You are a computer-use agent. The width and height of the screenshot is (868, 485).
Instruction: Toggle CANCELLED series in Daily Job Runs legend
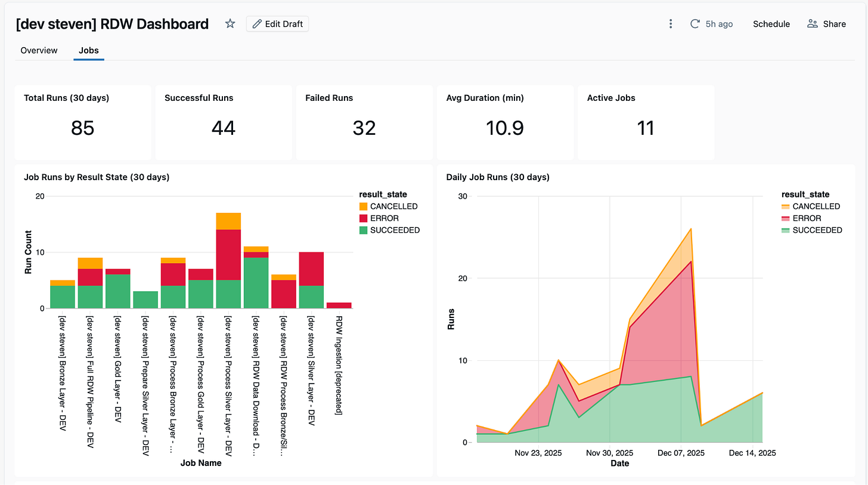pyautogui.click(x=811, y=206)
